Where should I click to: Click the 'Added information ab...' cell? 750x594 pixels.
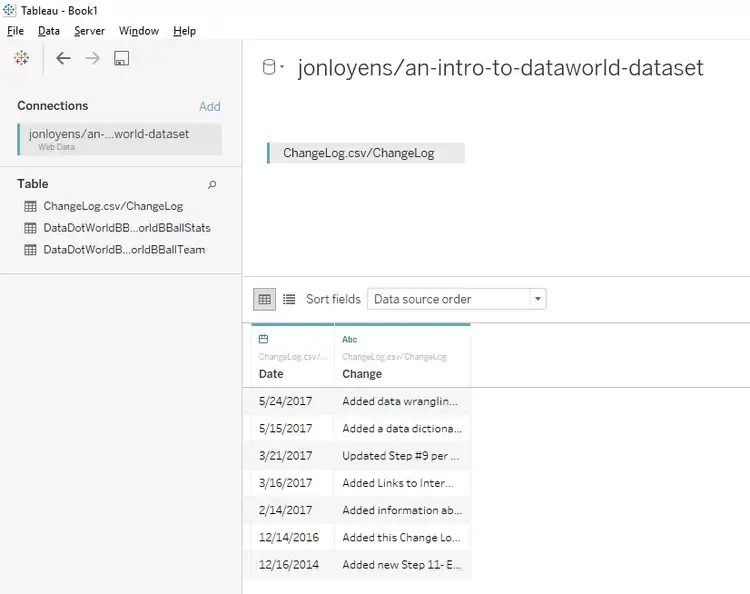(x=402, y=510)
